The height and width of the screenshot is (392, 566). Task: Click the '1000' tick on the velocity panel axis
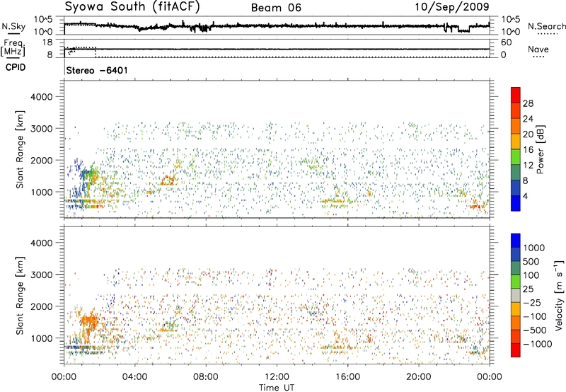point(41,338)
